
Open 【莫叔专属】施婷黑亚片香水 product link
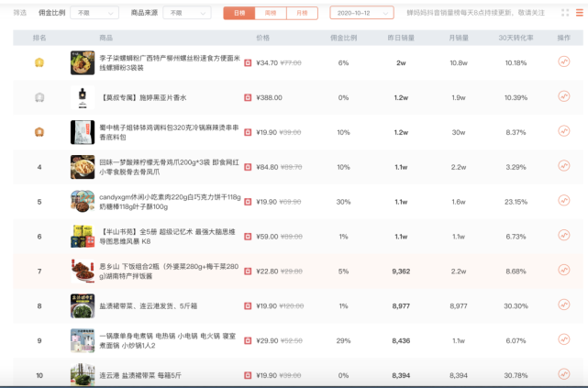143,97
